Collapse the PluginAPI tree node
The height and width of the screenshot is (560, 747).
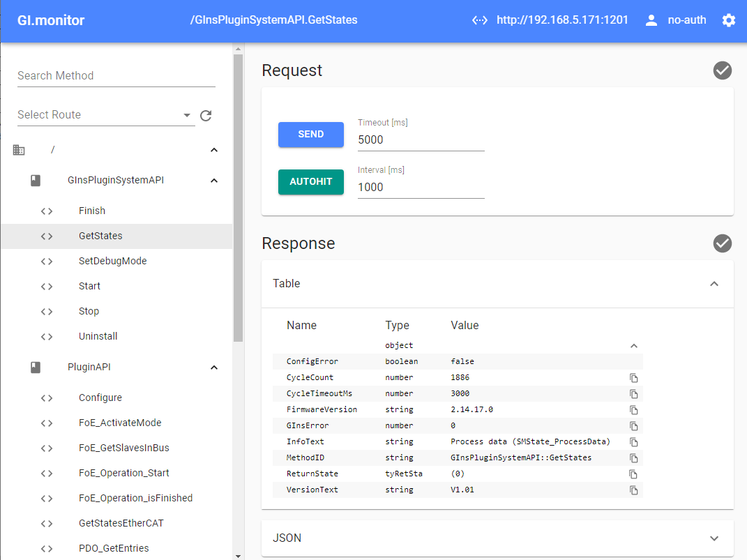pyautogui.click(x=214, y=368)
